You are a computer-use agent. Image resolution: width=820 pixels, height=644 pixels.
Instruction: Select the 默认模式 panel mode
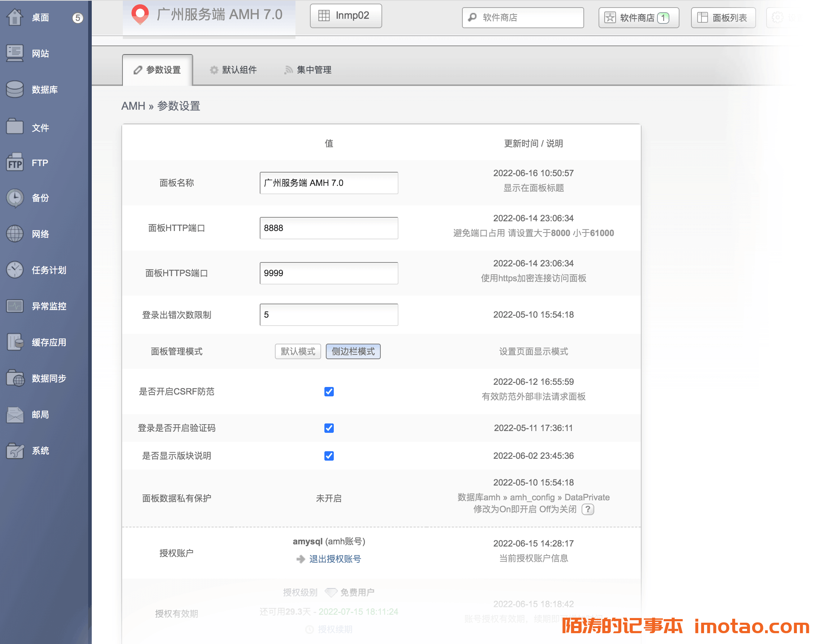click(x=298, y=351)
